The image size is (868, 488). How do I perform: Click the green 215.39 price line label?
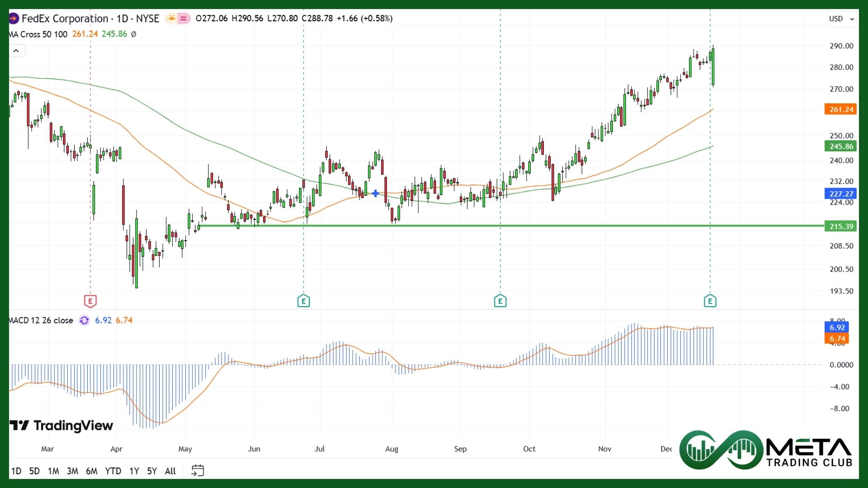[841, 226]
